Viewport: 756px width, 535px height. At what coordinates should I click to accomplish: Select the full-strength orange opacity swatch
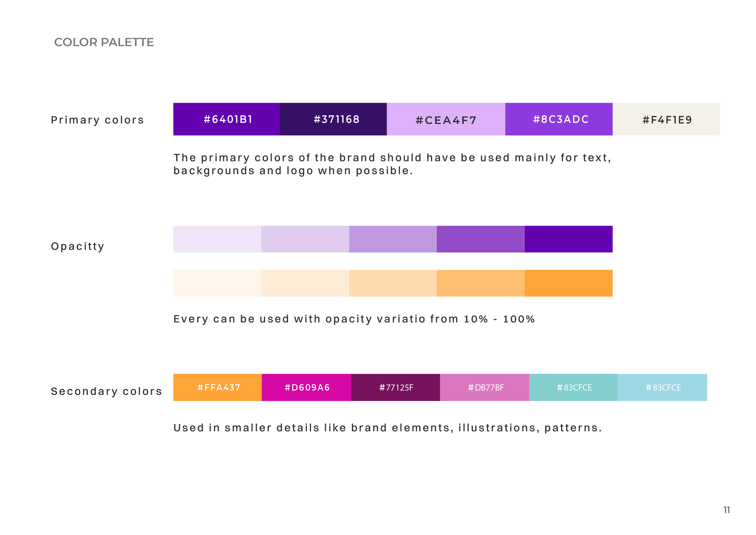[569, 283]
